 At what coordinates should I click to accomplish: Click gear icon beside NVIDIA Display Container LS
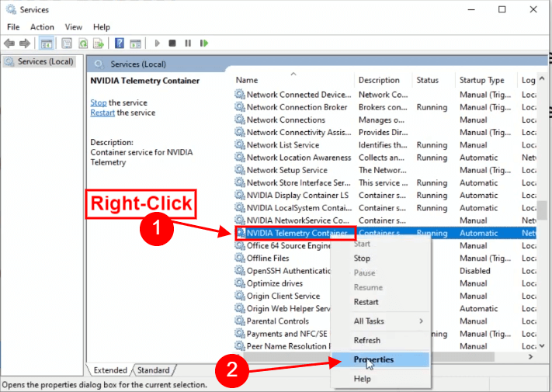pos(240,196)
